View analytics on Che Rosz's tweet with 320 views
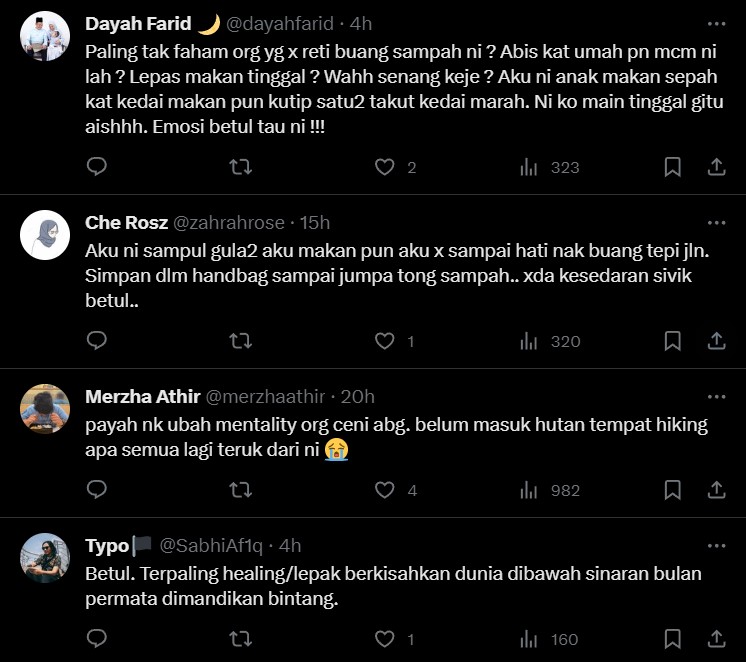The image size is (746, 662). [x=529, y=341]
